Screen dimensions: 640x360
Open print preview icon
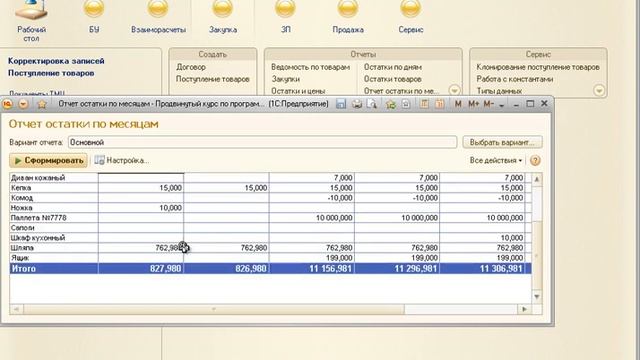point(372,104)
